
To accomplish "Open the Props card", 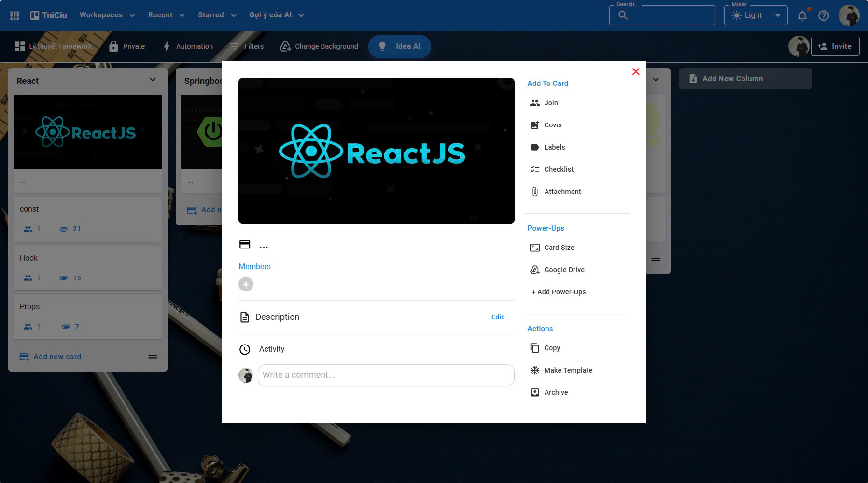I will (88, 317).
